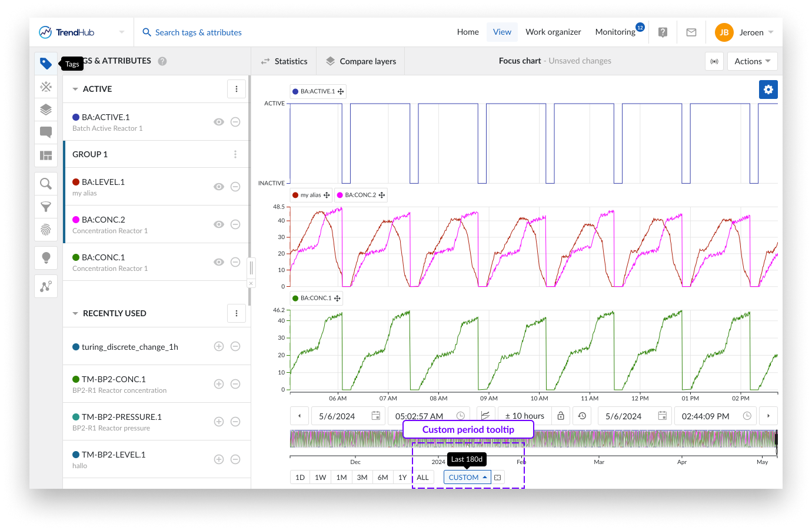The image size is (812, 530).
Task: Collapse the ACTIVE tag section
Action: pyautogui.click(x=75, y=90)
